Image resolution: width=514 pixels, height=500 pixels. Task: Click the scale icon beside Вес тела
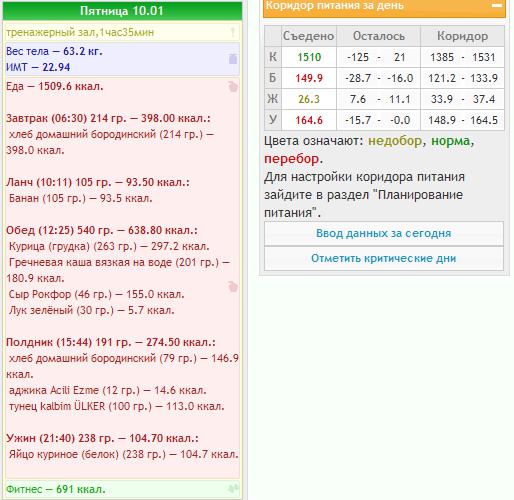[233, 59]
